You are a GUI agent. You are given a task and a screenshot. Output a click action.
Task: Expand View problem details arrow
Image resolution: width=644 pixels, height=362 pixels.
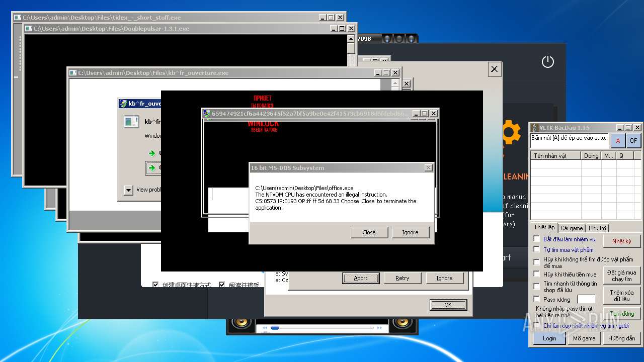(128, 190)
